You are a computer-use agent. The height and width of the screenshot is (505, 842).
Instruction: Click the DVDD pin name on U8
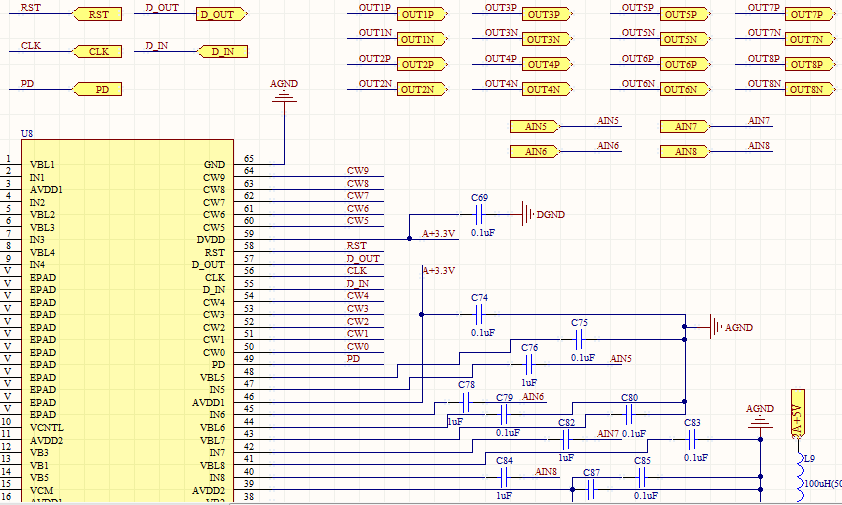tap(210, 240)
